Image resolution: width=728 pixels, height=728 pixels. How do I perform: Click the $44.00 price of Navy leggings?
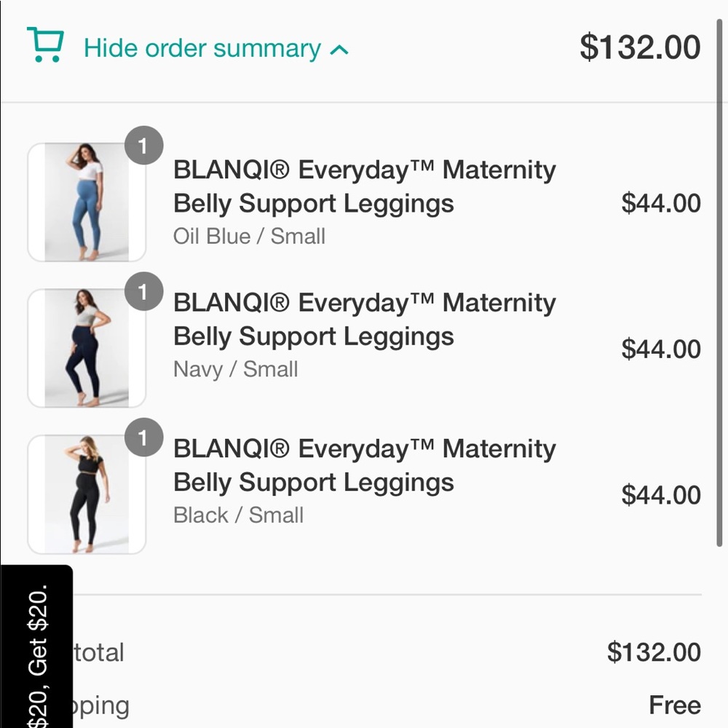(x=662, y=349)
